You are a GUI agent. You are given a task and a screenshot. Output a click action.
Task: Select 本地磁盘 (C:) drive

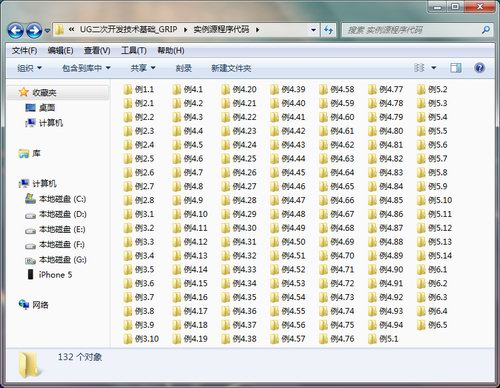[x=56, y=199]
